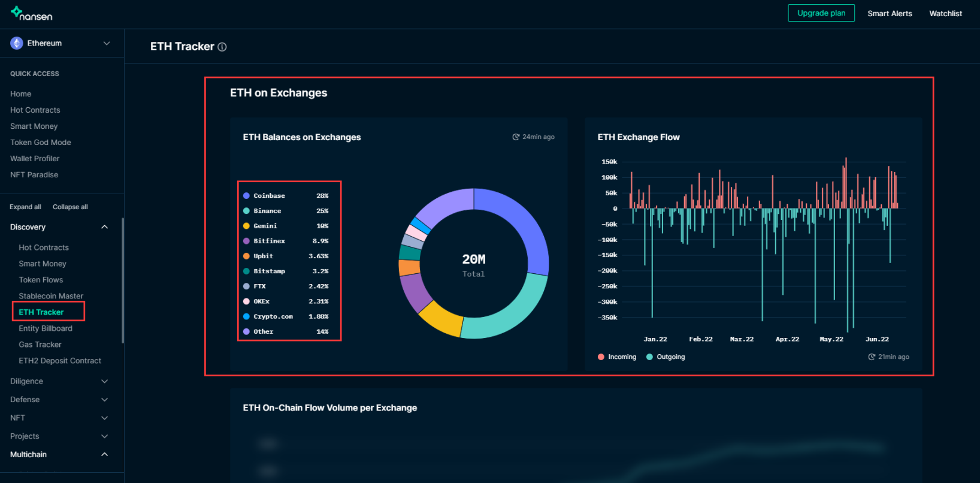Click refresh icon beside 21min ago
Viewport: 980px width, 483px height.
[872, 357]
